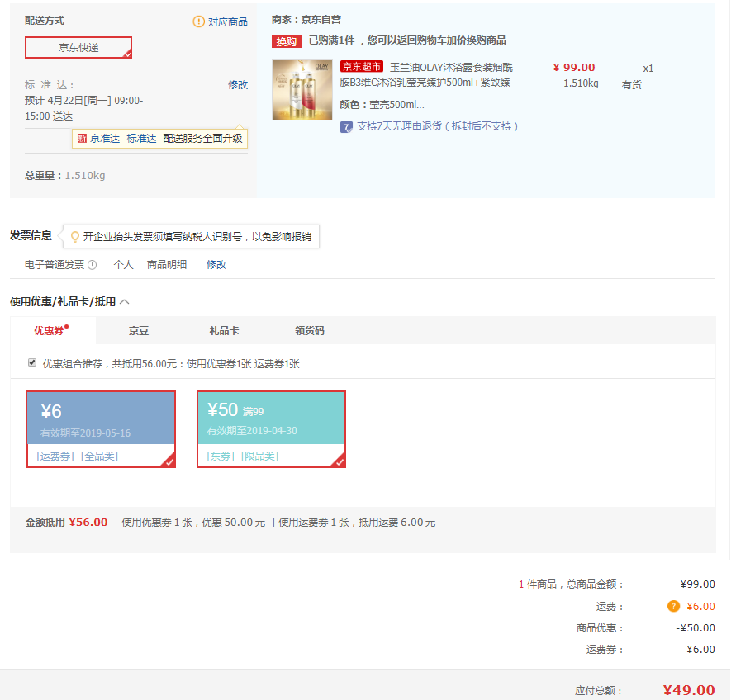Click the ¥99.00 product price
This screenshot has width=736, height=700.
coord(573,68)
